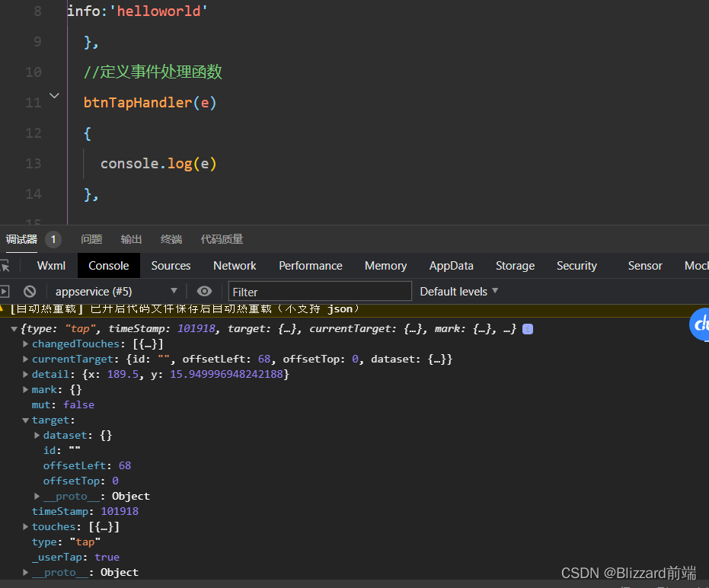Expand the changedTouches array entry
The width and height of the screenshot is (709, 588).
[26, 344]
